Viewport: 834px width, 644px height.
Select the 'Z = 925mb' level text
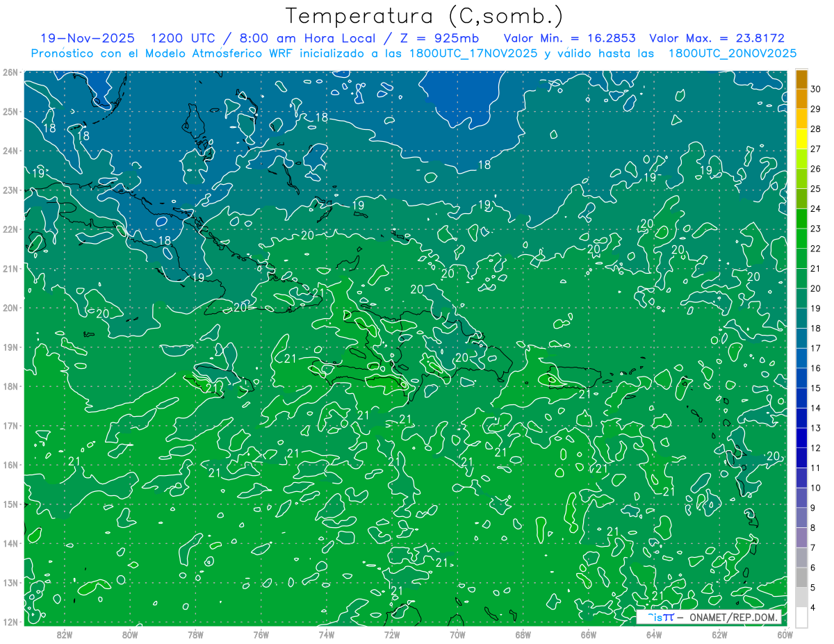click(x=437, y=38)
